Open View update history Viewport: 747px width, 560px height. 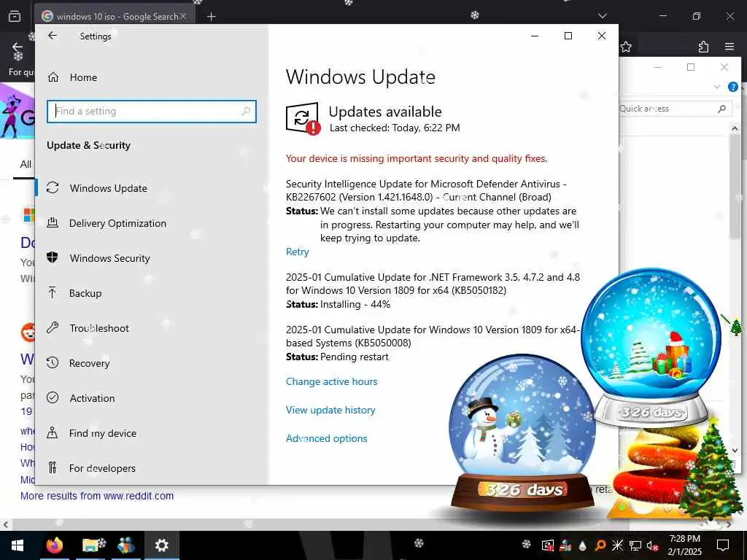coord(330,410)
